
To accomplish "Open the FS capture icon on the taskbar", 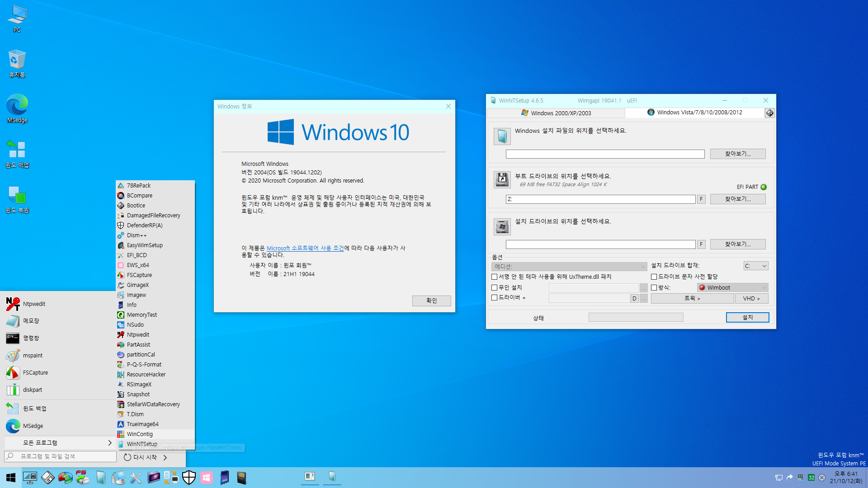I will 82,478.
